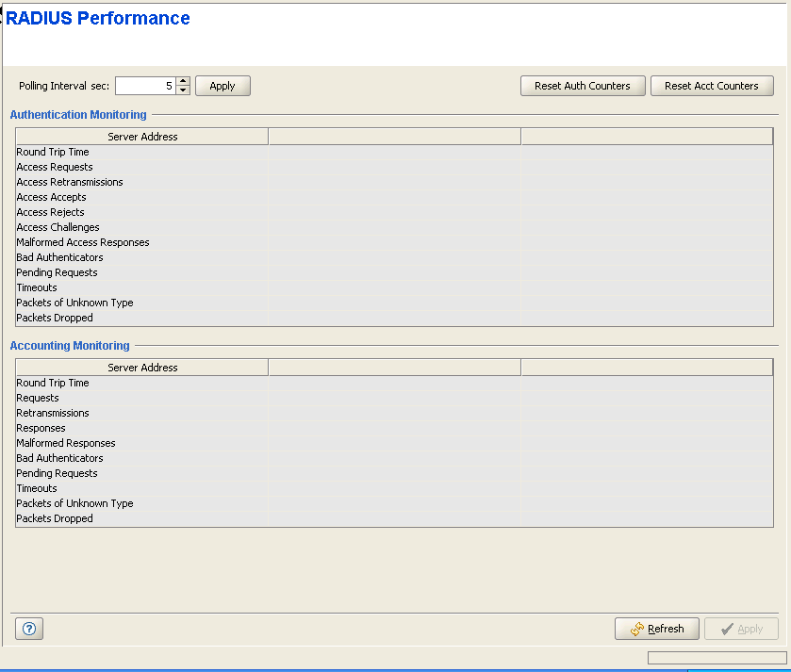This screenshot has height=672, width=791.
Task: Select Round Trip Time row in Authentication
Action: (x=53, y=152)
